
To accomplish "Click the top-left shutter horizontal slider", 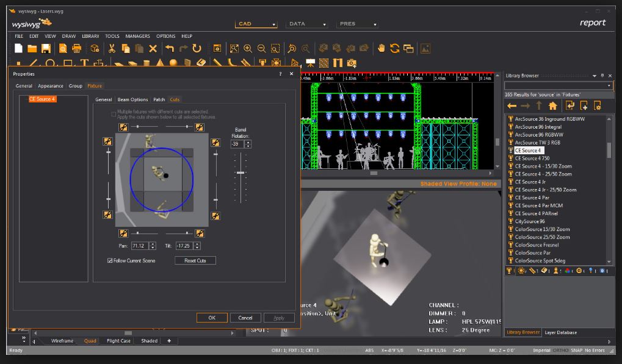I will [x=145, y=127].
